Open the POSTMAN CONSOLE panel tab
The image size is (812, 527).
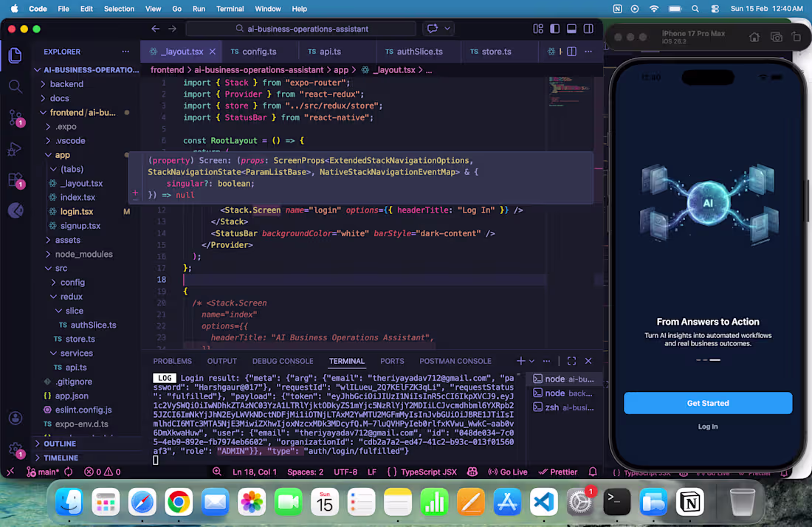click(455, 361)
